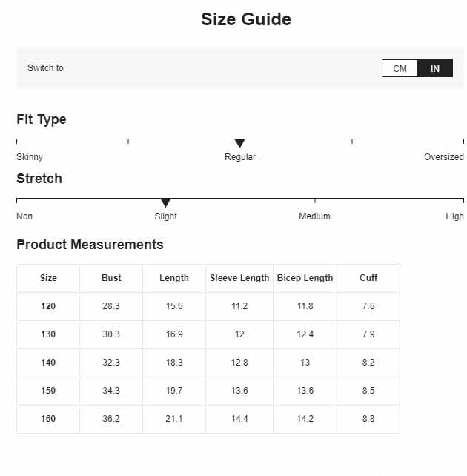Click the 36.2 bust value cell
467x476 pixels.
pyautogui.click(x=111, y=419)
